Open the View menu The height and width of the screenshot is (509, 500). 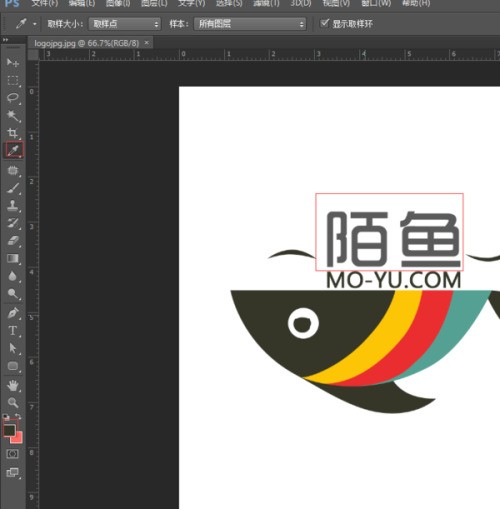click(336, 3)
